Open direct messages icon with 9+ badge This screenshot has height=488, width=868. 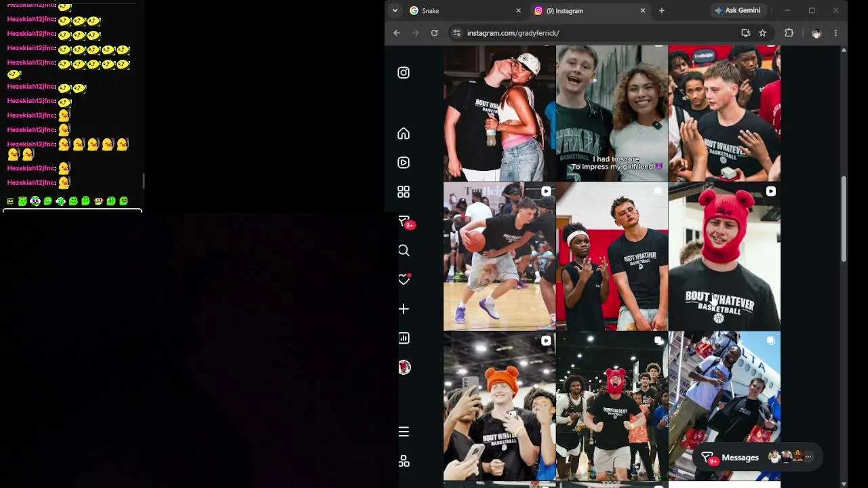coord(405,222)
